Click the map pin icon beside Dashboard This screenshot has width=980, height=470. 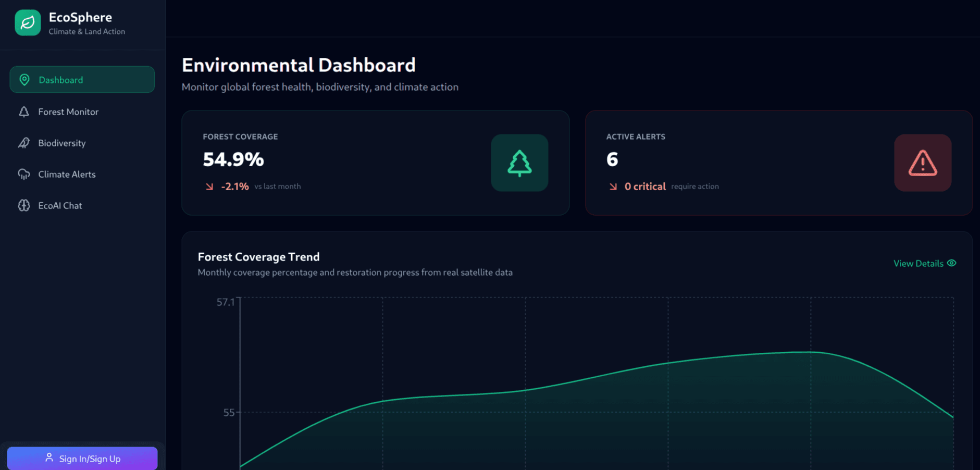click(x=24, y=80)
